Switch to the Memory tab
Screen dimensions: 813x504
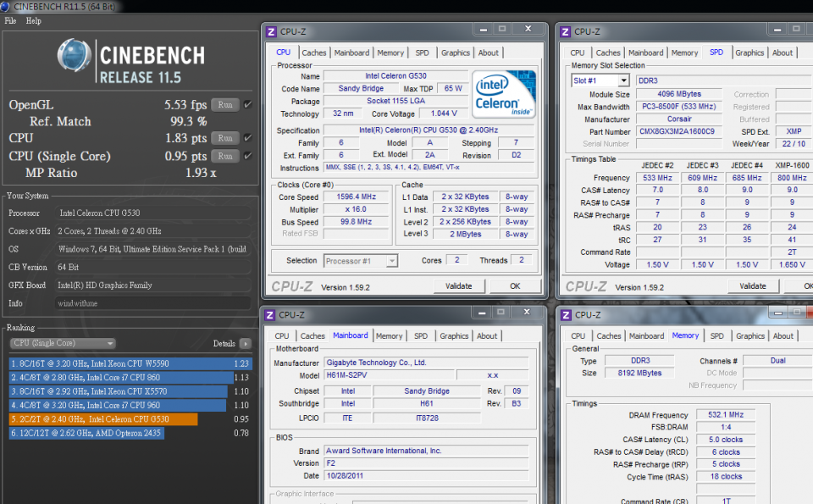(x=390, y=52)
